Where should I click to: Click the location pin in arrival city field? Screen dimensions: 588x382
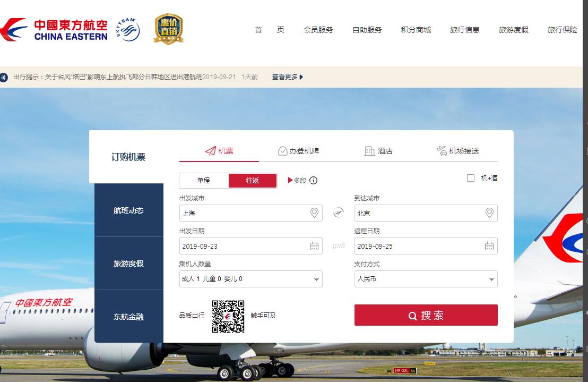point(489,213)
